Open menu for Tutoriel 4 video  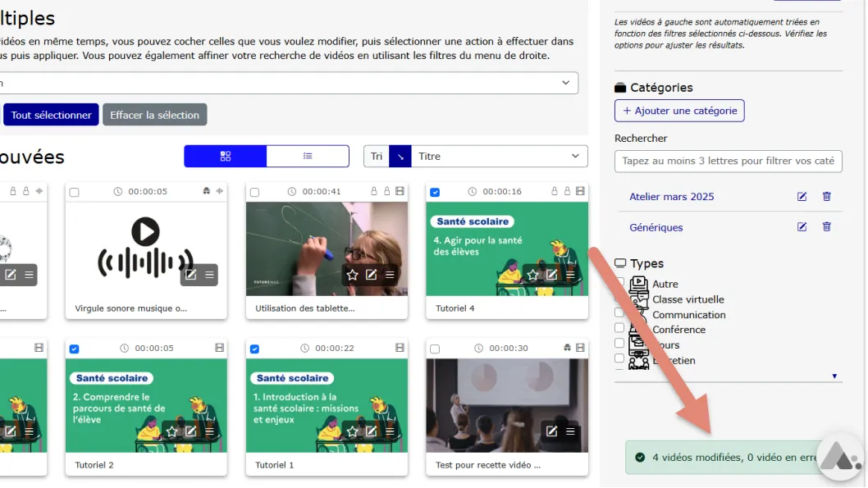click(570, 275)
